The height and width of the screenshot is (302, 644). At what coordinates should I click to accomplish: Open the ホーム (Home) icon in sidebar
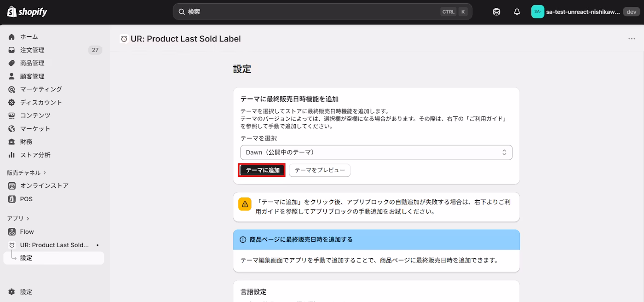coord(11,37)
